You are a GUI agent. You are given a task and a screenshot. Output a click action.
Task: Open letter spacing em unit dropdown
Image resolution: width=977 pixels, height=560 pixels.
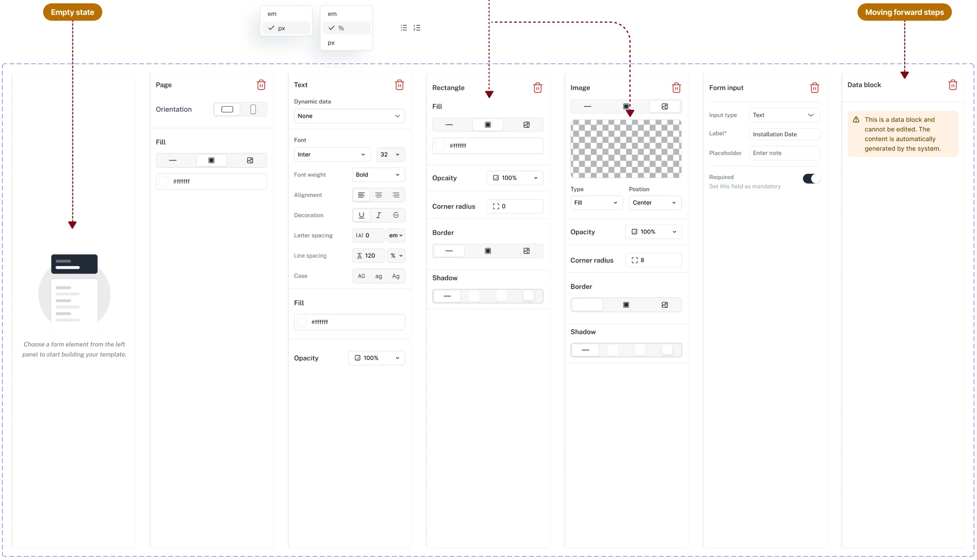coord(396,235)
